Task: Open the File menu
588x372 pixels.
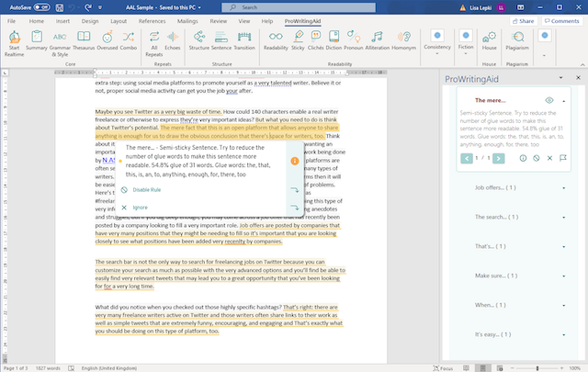Action: click(x=12, y=21)
